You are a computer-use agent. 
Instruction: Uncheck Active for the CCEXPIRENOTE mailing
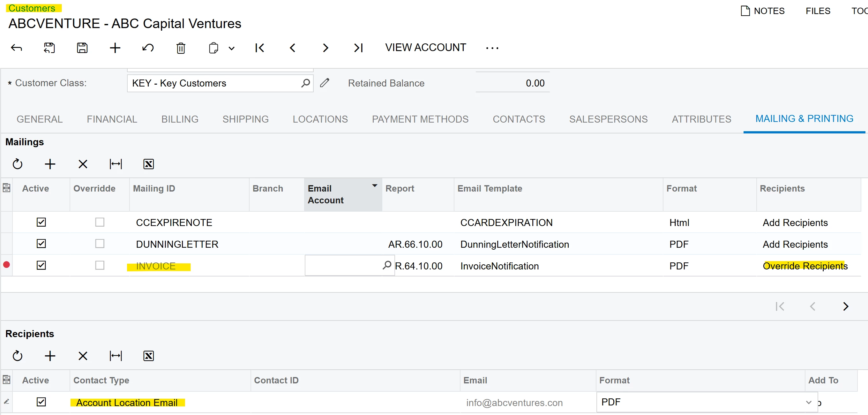[41, 222]
